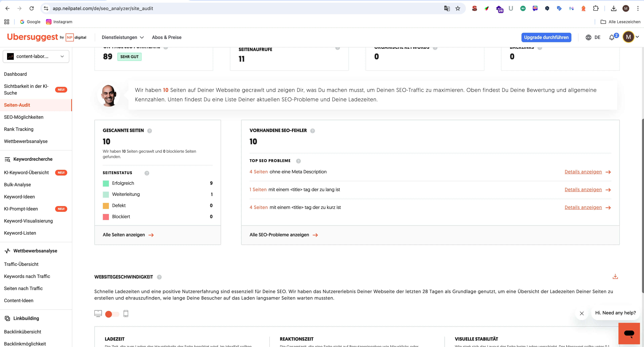The width and height of the screenshot is (644, 347).
Task: Click the notification bell icon
Action: (612, 37)
